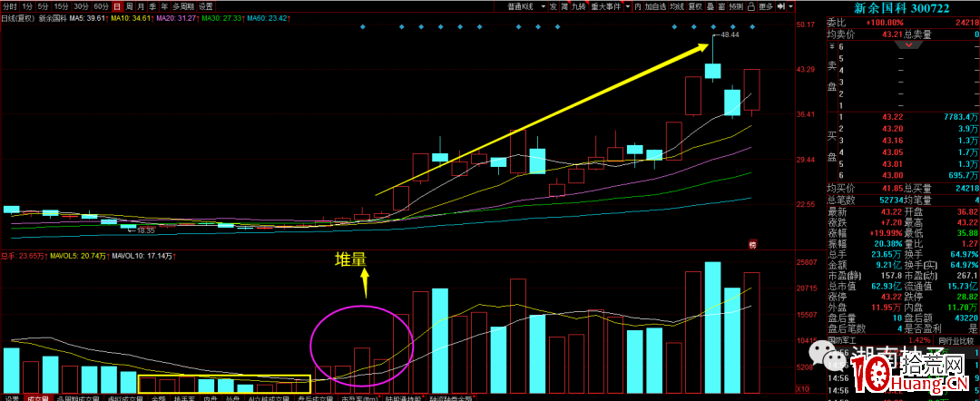Click the lock icon in chart toolbar
Screen dimensions: 980x401
click(x=750, y=7)
